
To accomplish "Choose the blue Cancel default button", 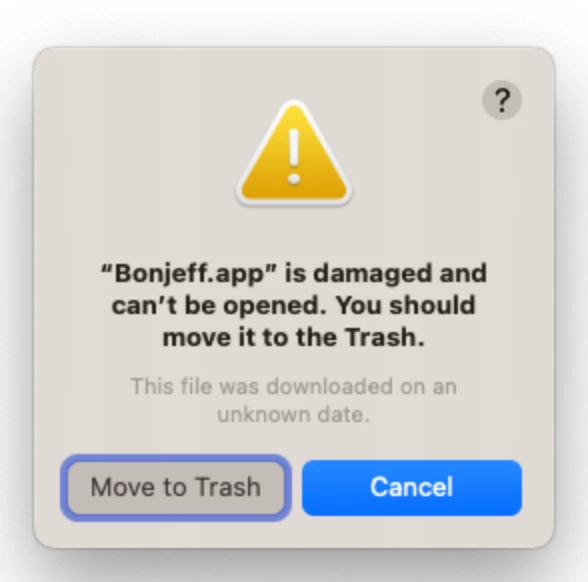I will coord(412,488).
